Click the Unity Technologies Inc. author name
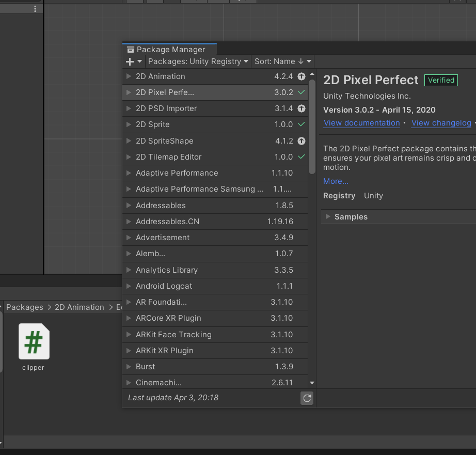The image size is (476, 455). pyautogui.click(x=367, y=96)
